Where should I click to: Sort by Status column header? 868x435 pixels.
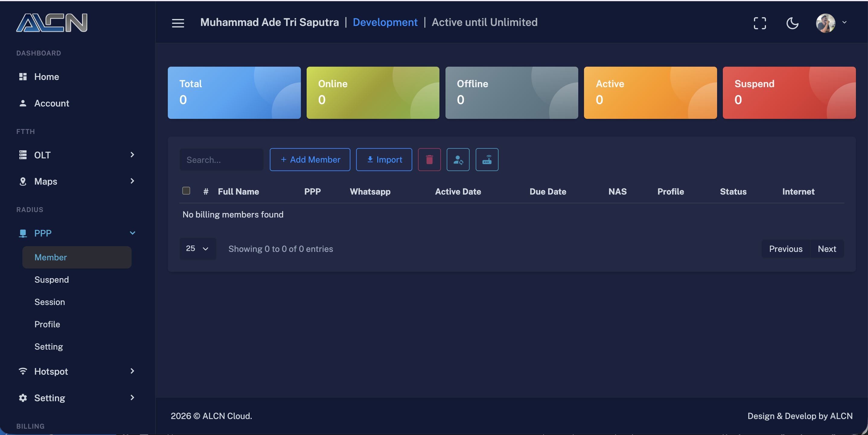pos(733,191)
